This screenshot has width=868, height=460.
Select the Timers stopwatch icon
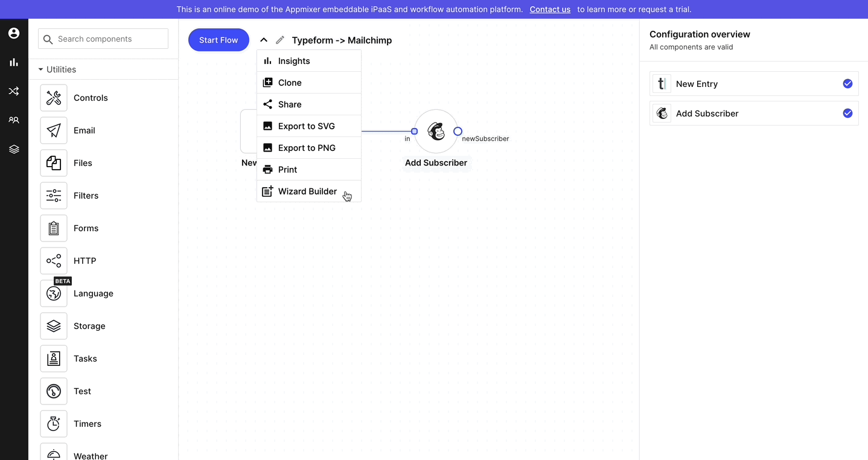click(x=54, y=424)
